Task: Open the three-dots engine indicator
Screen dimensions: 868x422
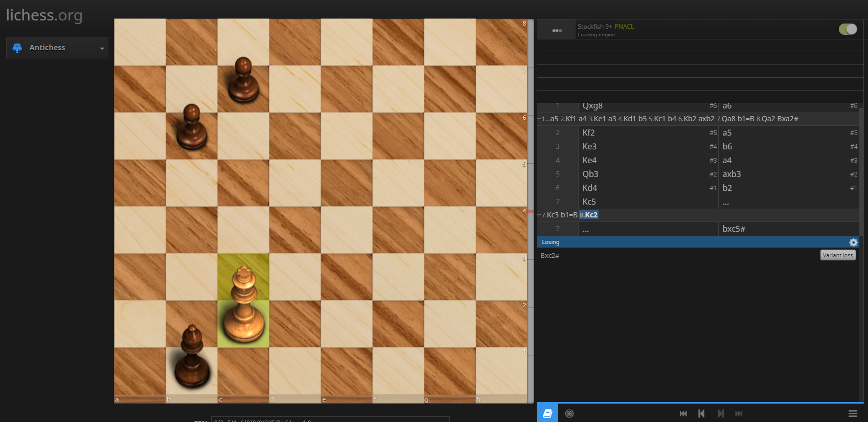Action: click(557, 31)
